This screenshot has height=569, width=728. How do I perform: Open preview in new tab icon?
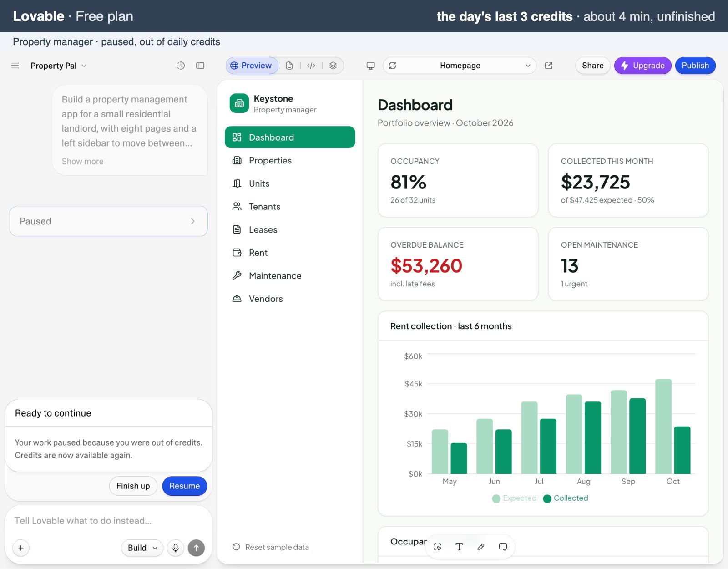coord(549,66)
